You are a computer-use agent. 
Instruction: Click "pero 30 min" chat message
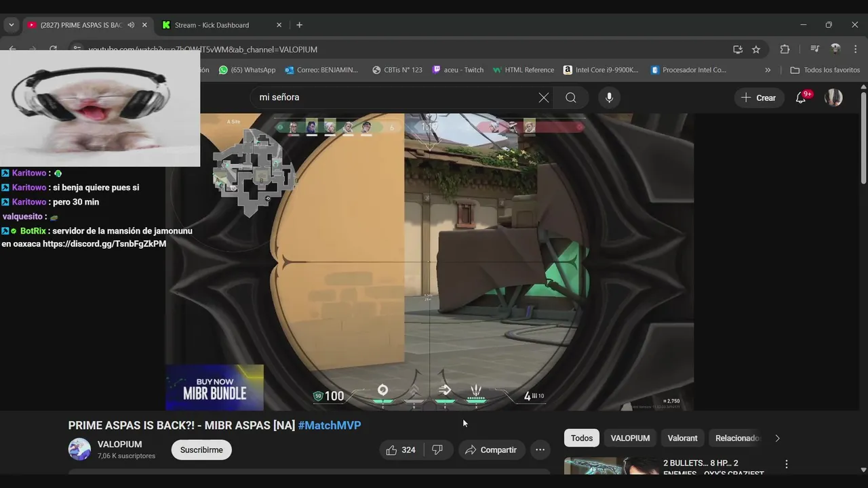click(x=76, y=202)
